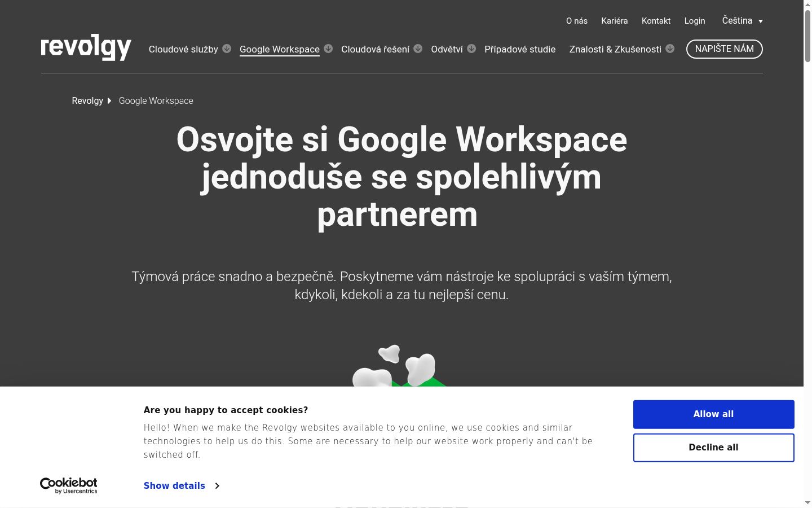Click the Revolgy breadcrumb link
Image resolution: width=812 pixels, height=508 pixels.
click(87, 100)
